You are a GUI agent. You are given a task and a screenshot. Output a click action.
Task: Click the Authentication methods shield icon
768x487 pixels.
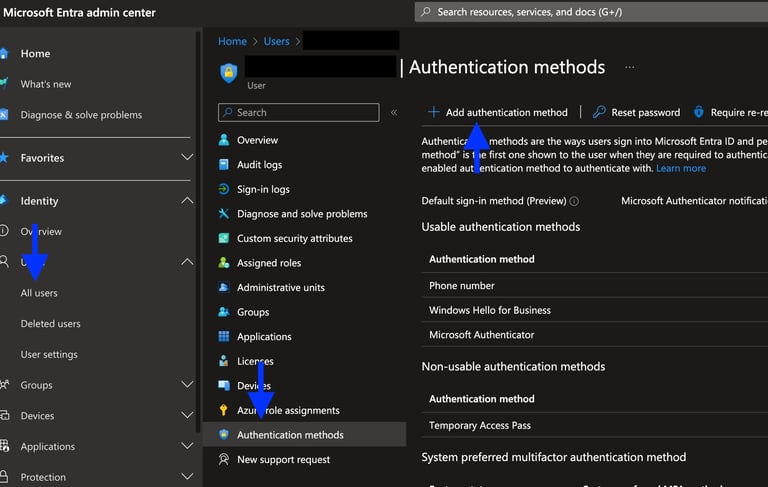224,435
